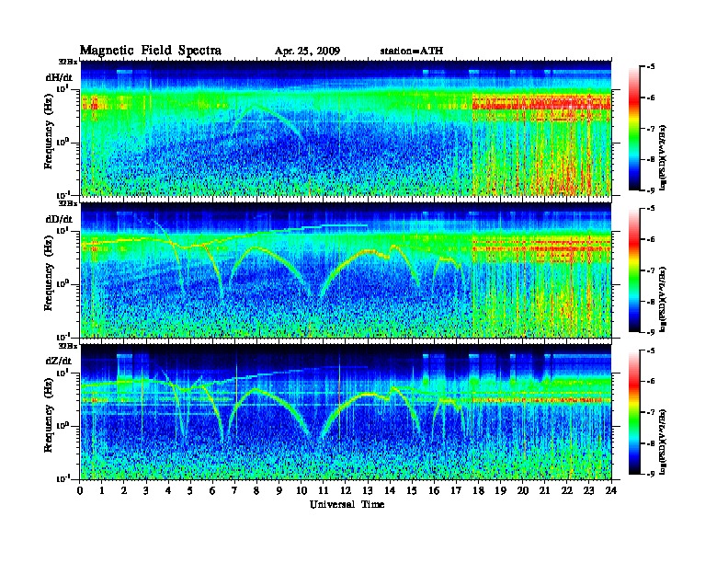Click the '18' tick on the time axis
This screenshot has height=563, width=728.
478,490
